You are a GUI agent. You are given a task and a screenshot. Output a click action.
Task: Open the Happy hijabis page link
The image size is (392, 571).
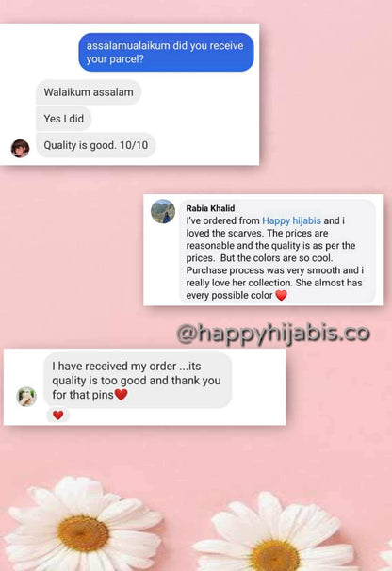point(291,220)
